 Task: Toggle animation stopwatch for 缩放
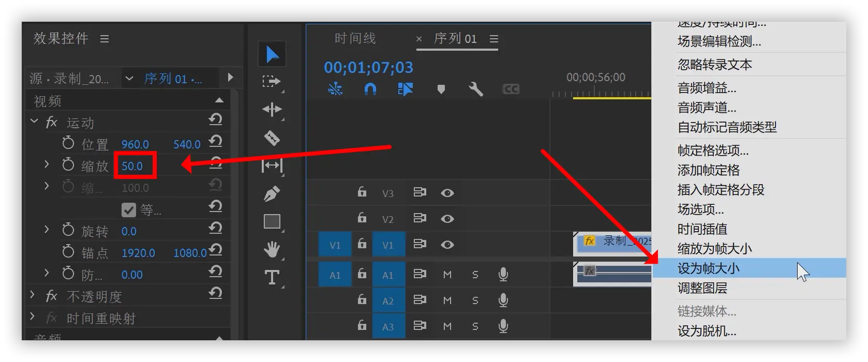coord(68,164)
